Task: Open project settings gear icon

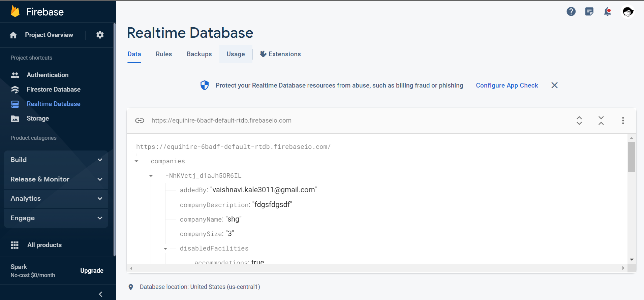Action: point(100,35)
